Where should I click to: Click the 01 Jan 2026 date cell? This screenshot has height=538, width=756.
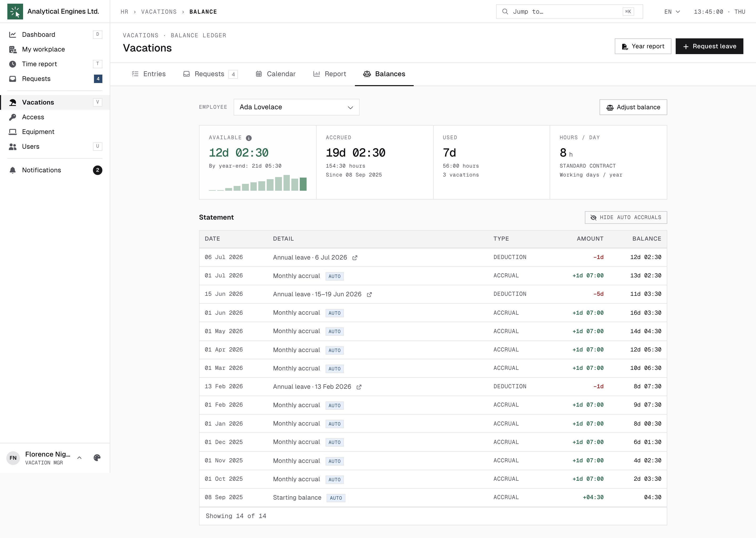[223, 424]
